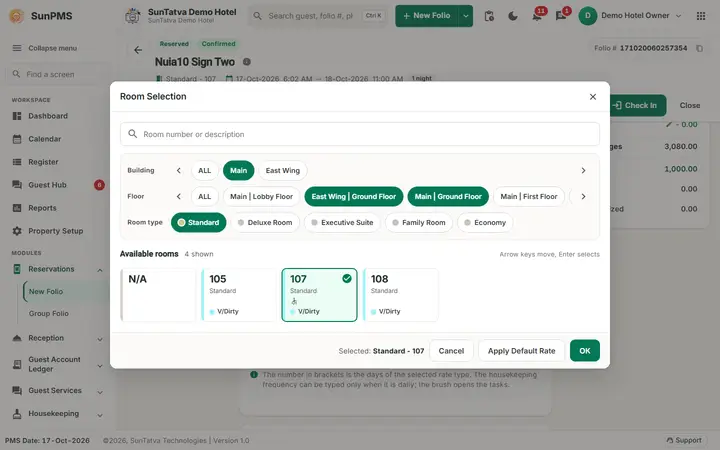Click the Close folio button

pyautogui.click(x=690, y=105)
